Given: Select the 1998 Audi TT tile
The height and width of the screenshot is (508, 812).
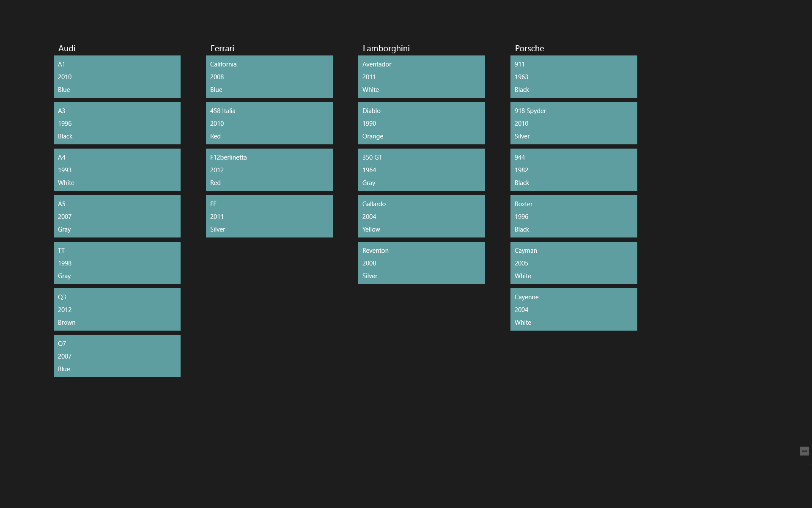Looking at the screenshot, I should pos(117,262).
